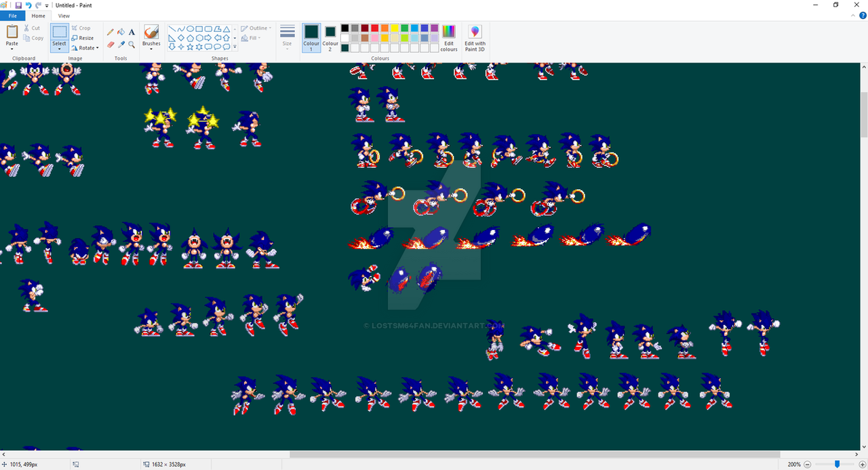Choose the Right-angled triangle shape

tap(172, 38)
